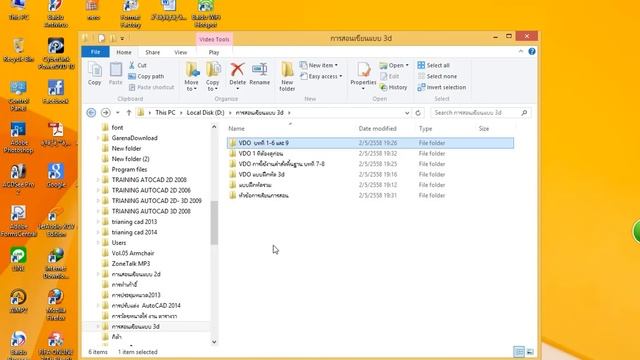Click Select none in ribbon
Viewport: 640px width, 360px height.
tap(437, 76)
